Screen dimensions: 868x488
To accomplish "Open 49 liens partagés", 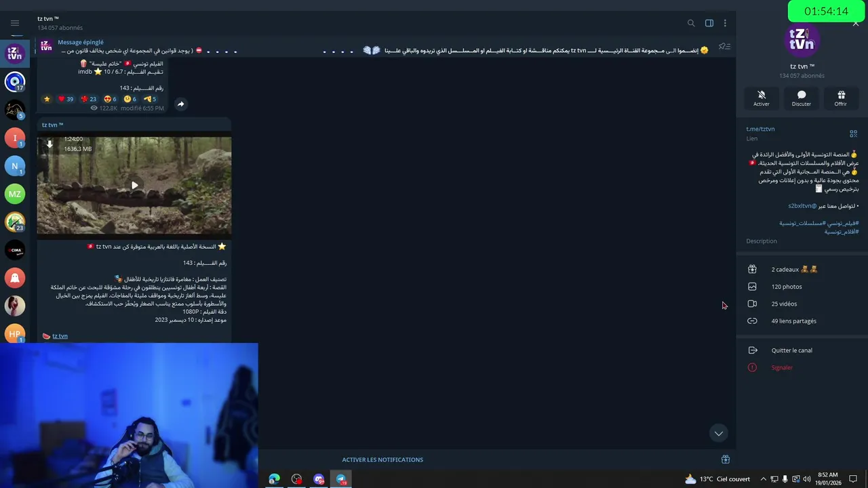I will coord(802,321).
